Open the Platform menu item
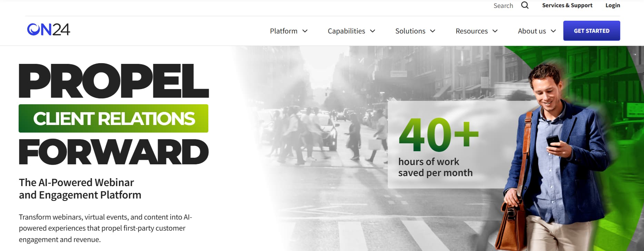The width and height of the screenshot is (644, 251). [x=284, y=31]
